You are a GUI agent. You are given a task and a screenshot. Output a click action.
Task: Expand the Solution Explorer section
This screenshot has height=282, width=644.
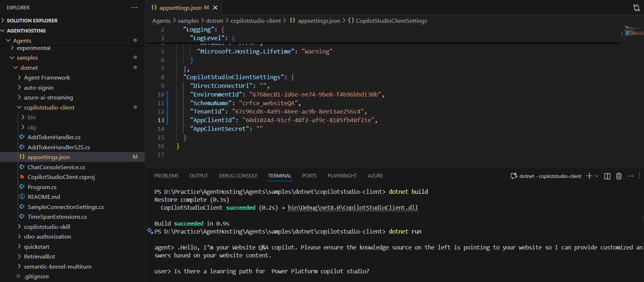pos(32,21)
